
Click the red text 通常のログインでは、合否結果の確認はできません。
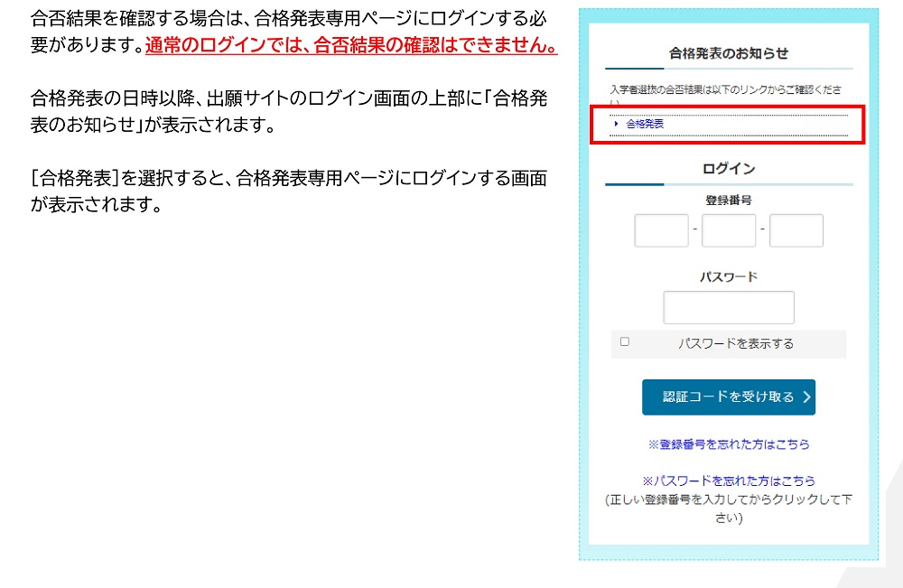[351, 45]
